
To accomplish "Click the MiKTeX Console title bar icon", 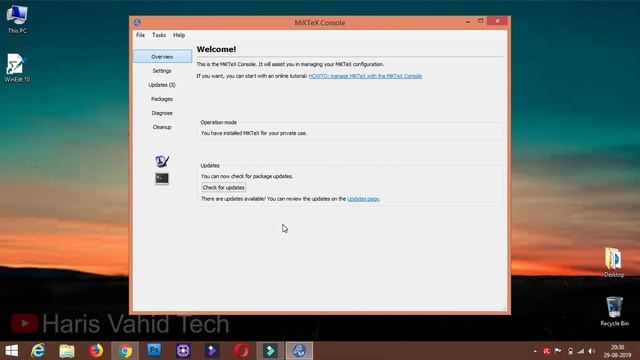I will pos(138,22).
